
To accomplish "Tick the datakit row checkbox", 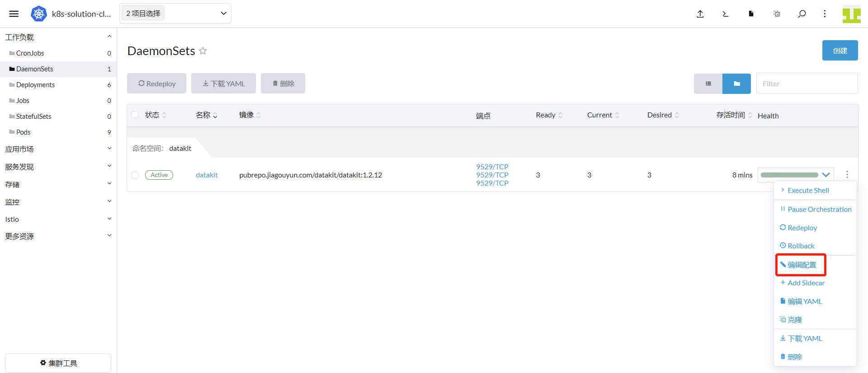I will click(x=135, y=175).
